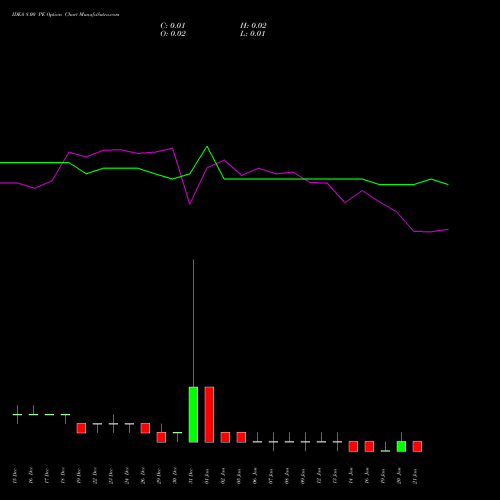Click the 31 Dec date label
Viewport: 500px width, 500px height.
(x=191, y=476)
